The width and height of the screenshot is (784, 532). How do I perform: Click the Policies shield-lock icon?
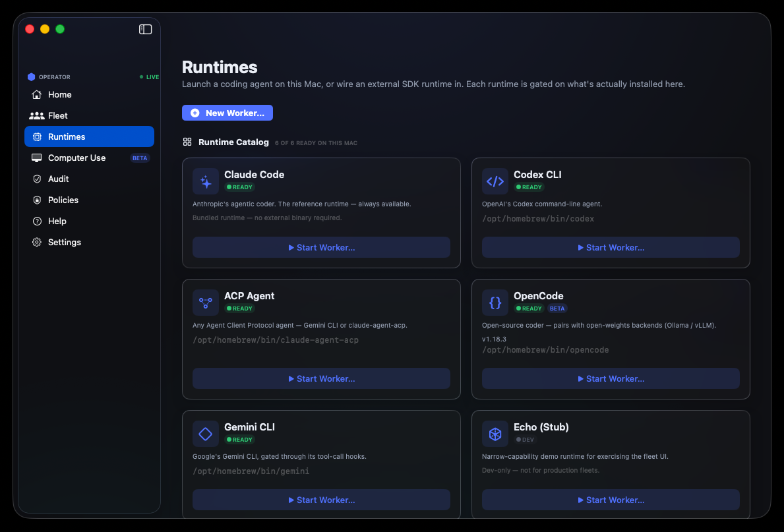(37, 200)
